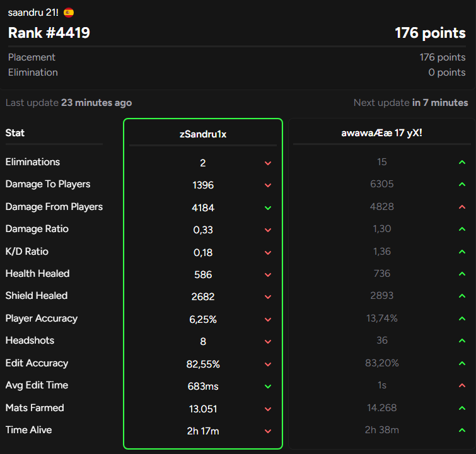Image resolution: width=476 pixels, height=454 pixels.
Task: Click the Avg Edit Time stat label
Action: click(x=37, y=385)
